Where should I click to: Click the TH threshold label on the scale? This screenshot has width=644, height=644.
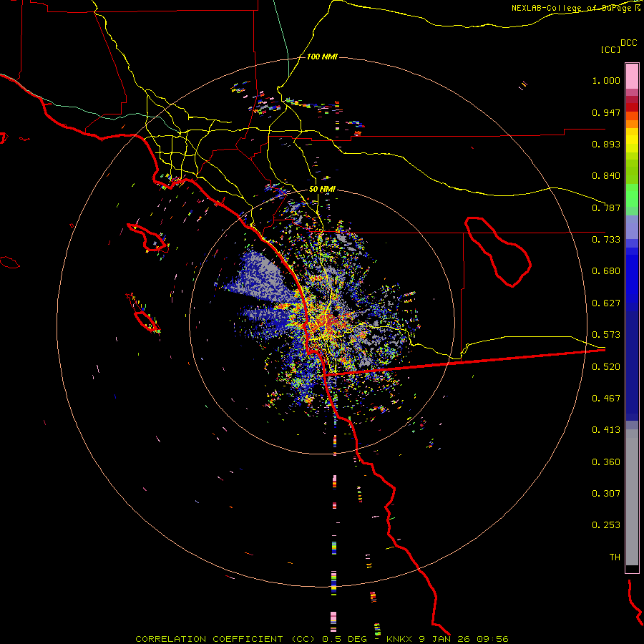(615, 557)
